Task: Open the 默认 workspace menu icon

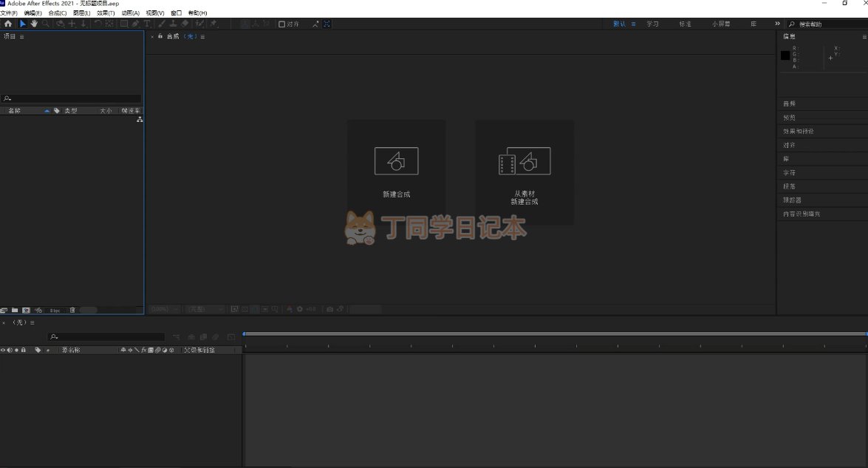Action: (633, 24)
